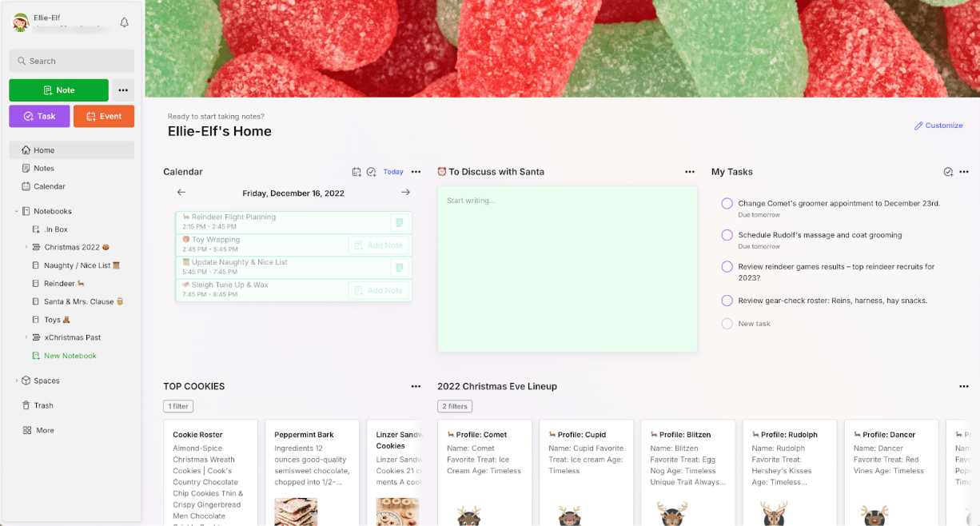Image resolution: width=980 pixels, height=526 pixels.
Task: Open the My Tasks add-task icon
Action: coord(950,171)
